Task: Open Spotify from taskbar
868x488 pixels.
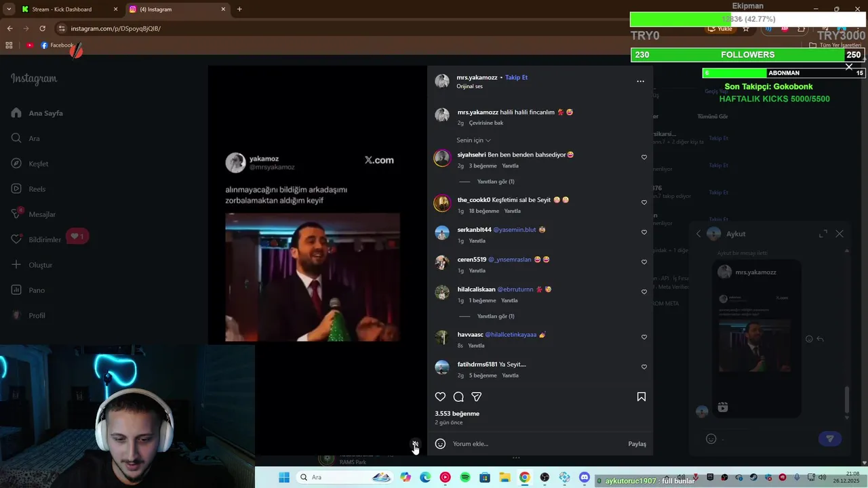Action: (465, 478)
